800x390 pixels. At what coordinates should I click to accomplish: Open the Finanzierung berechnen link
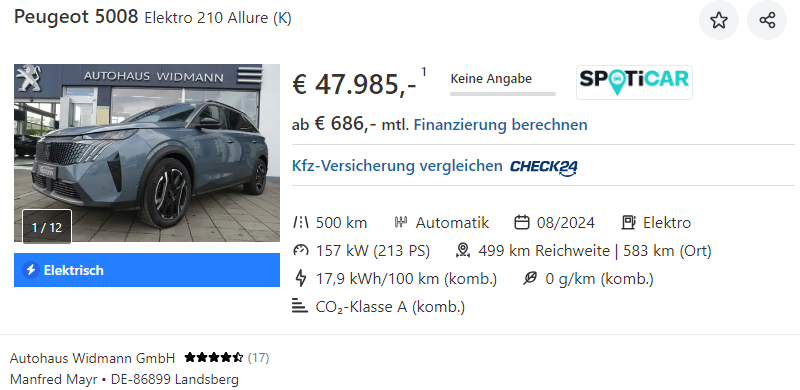point(501,125)
